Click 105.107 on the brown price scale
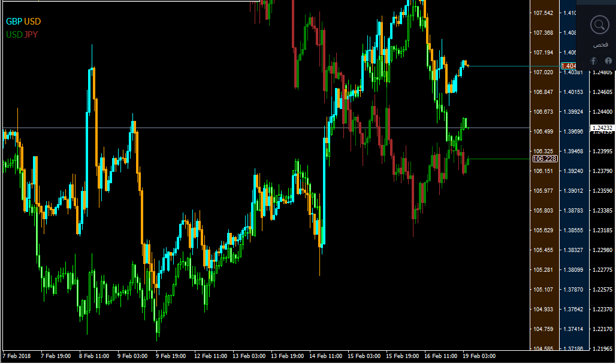Screen dimensions: 616x364 tap(542, 290)
